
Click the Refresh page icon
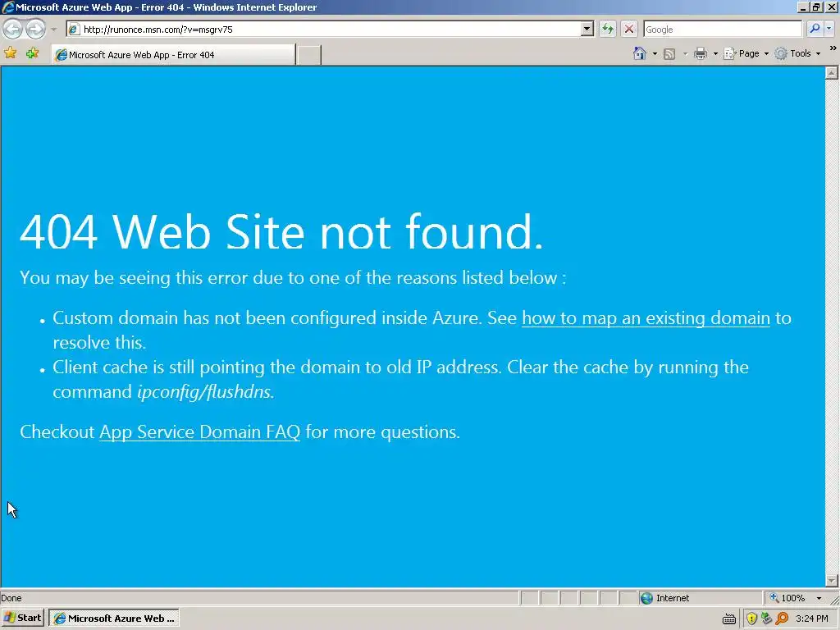[608, 30]
